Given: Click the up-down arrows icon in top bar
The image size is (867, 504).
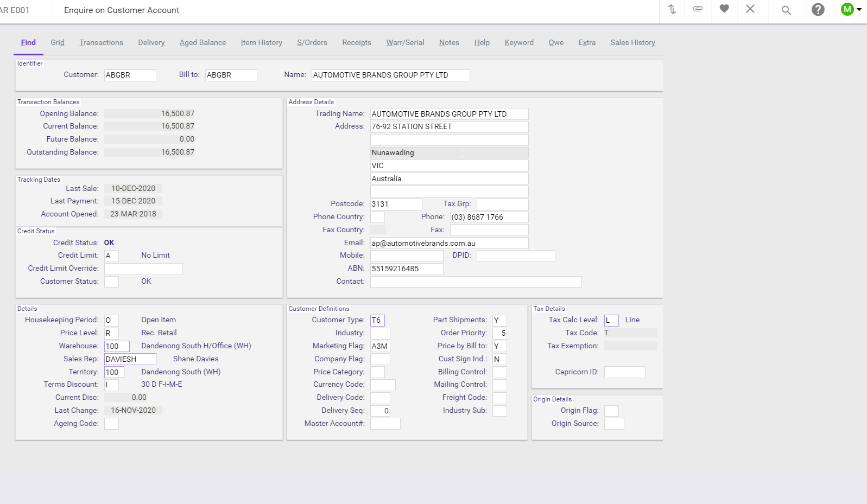Looking at the screenshot, I should 672,9.
